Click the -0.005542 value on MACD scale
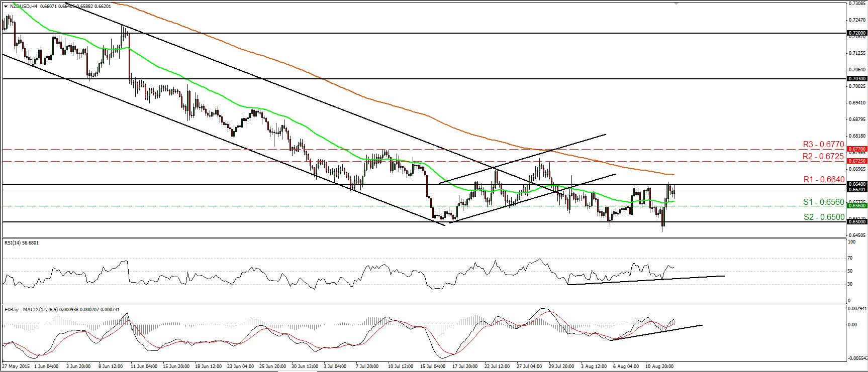868x372 pixels. [857, 358]
